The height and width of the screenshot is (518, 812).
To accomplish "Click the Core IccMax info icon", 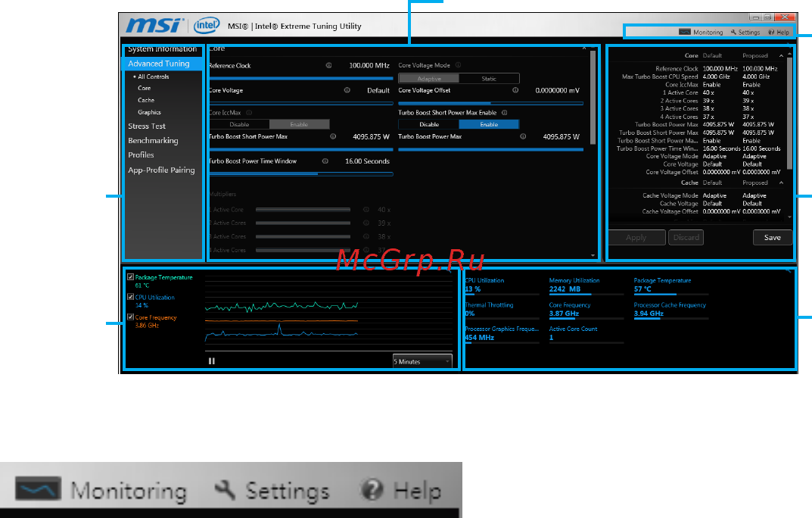I will tap(249, 112).
